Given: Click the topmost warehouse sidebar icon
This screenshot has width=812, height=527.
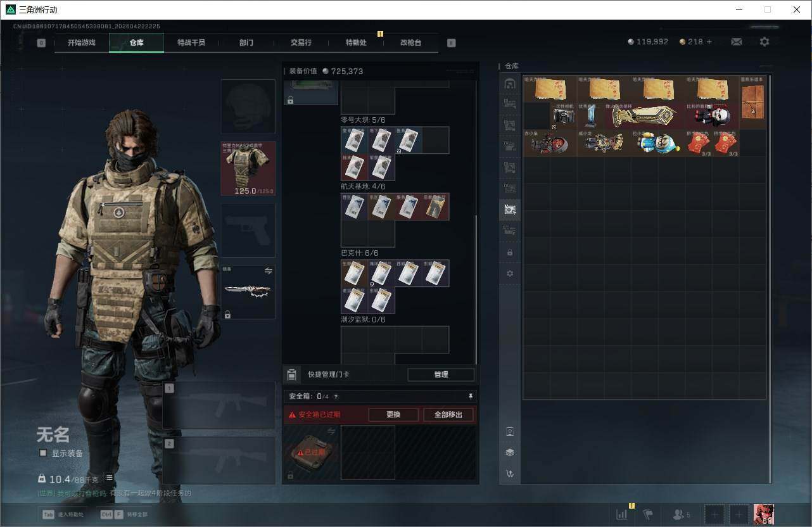Looking at the screenshot, I should point(510,84).
